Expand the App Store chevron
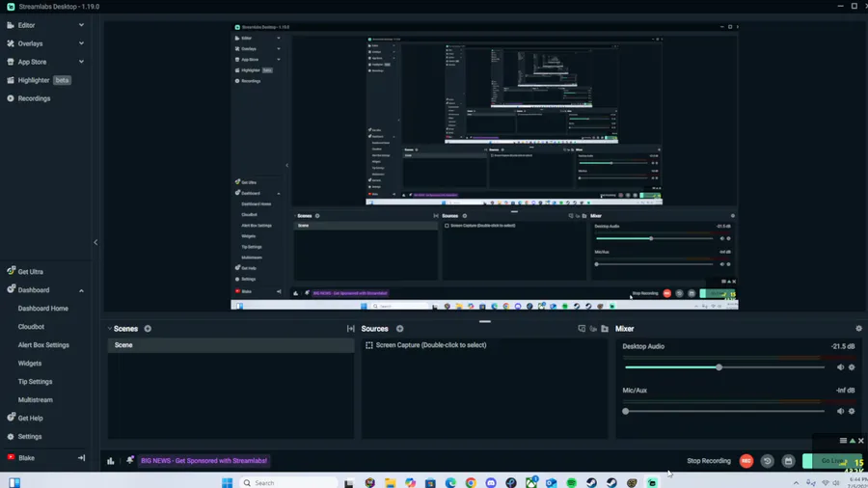This screenshot has height=488, width=868. [x=81, y=62]
